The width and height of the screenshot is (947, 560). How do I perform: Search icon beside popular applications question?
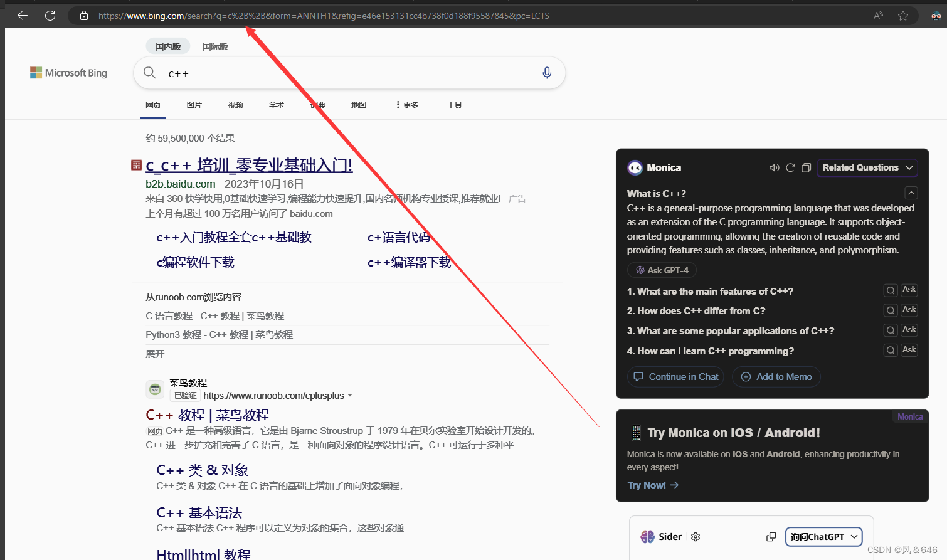pyautogui.click(x=891, y=330)
